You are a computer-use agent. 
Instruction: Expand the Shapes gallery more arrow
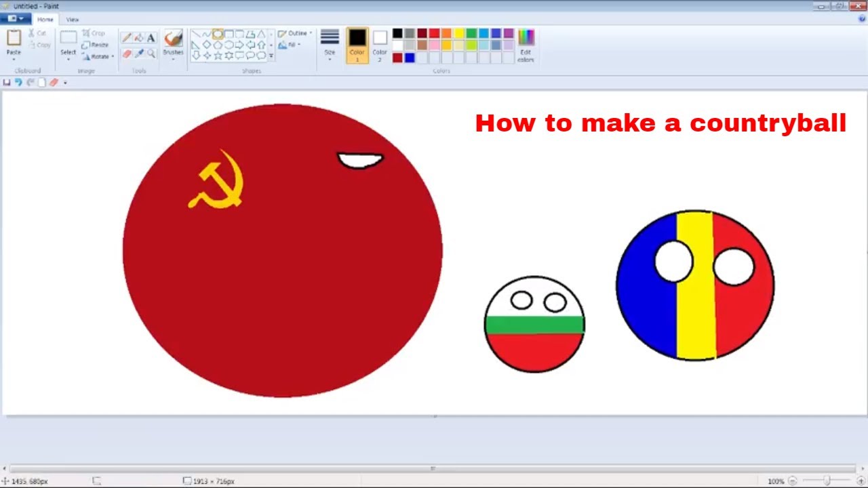pyautogui.click(x=271, y=56)
